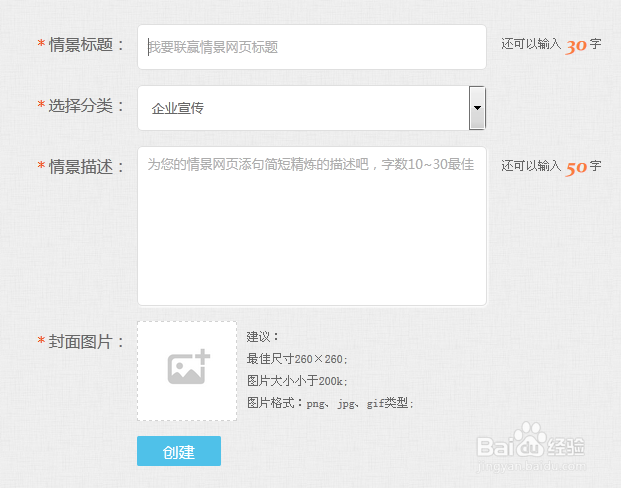The image size is (621, 488).
Task: Open the 选择分类 dropdown arrow
Action: coord(477,108)
